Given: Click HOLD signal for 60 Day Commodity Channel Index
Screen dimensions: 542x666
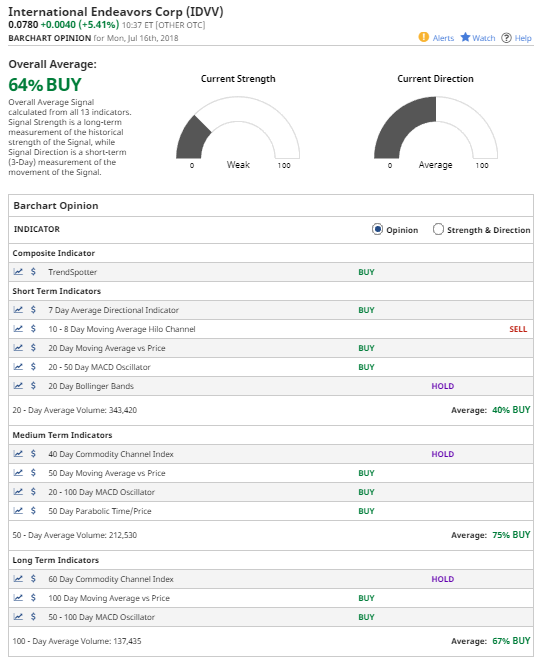Looking at the screenshot, I should (x=443, y=579).
